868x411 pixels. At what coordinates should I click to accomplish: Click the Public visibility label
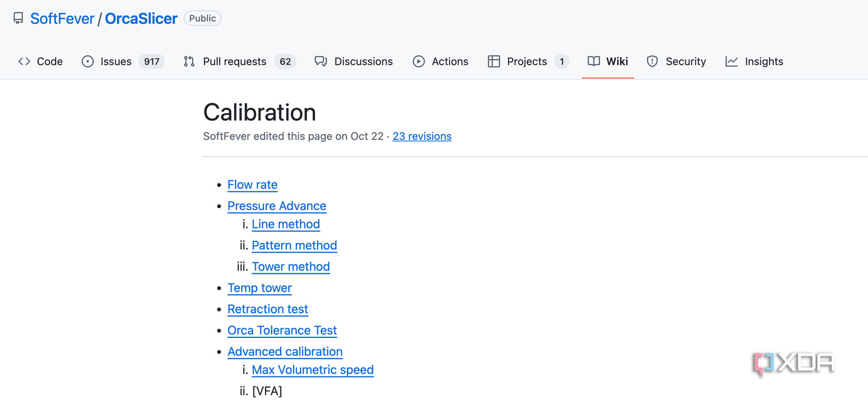[x=203, y=18]
